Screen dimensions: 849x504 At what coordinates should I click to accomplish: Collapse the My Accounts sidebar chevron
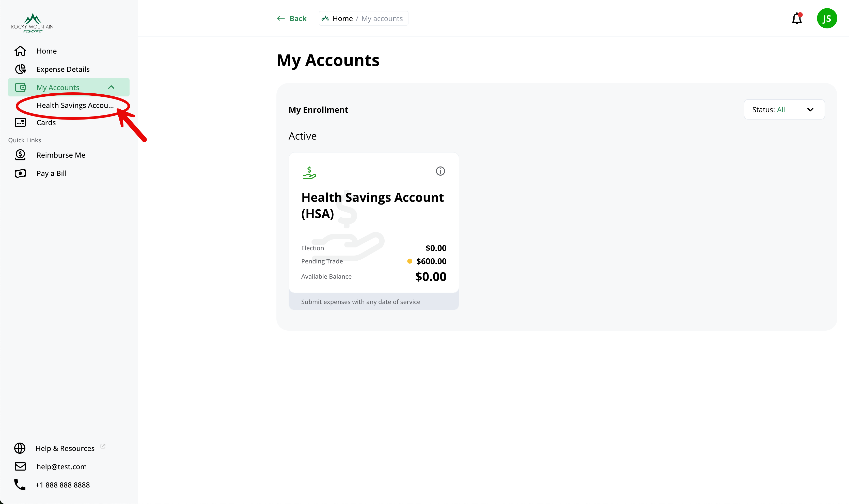tap(111, 87)
